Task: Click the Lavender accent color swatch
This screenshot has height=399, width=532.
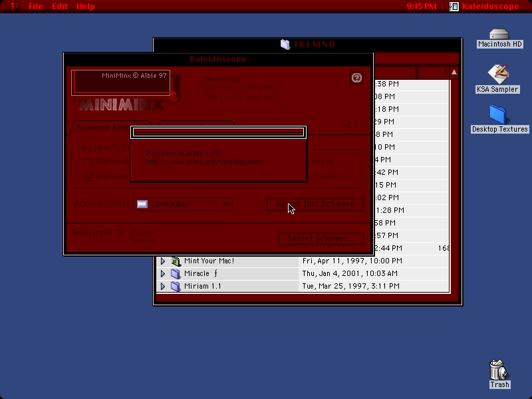Action: click(142, 204)
